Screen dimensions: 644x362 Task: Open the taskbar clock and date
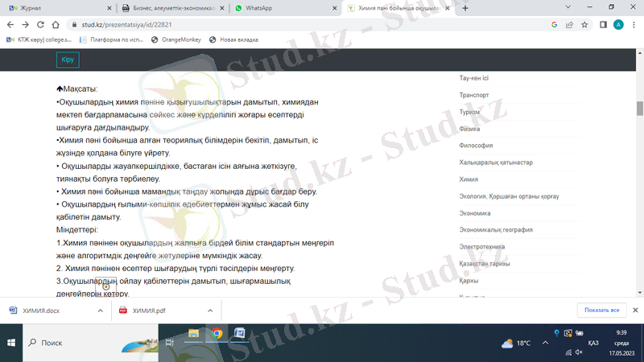[x=621, y=343]
